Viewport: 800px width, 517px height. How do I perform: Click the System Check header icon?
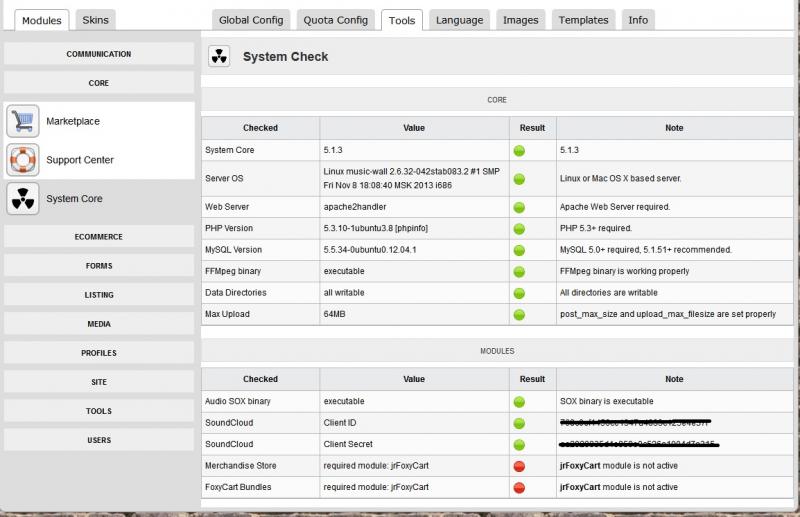pos(219,57)
